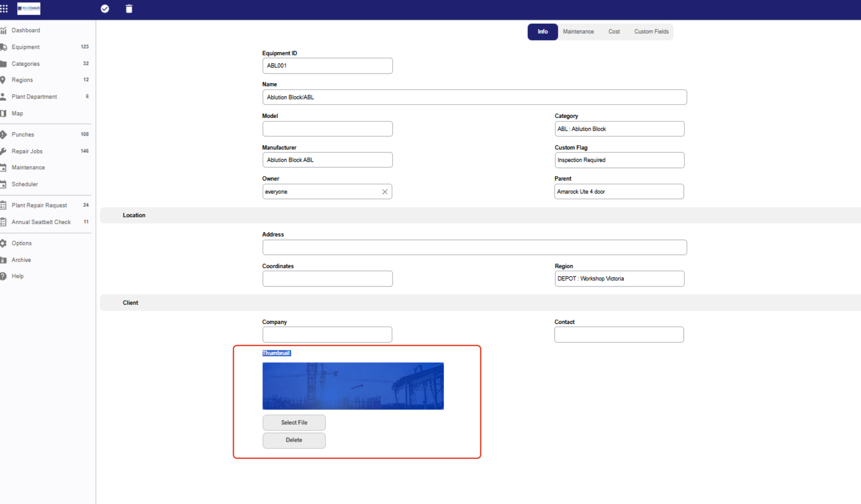Image resolution: width=861 pixels, height=504 pixels.
Task: Click the thumbnail Delete button
Action: (x=294, y=440)
